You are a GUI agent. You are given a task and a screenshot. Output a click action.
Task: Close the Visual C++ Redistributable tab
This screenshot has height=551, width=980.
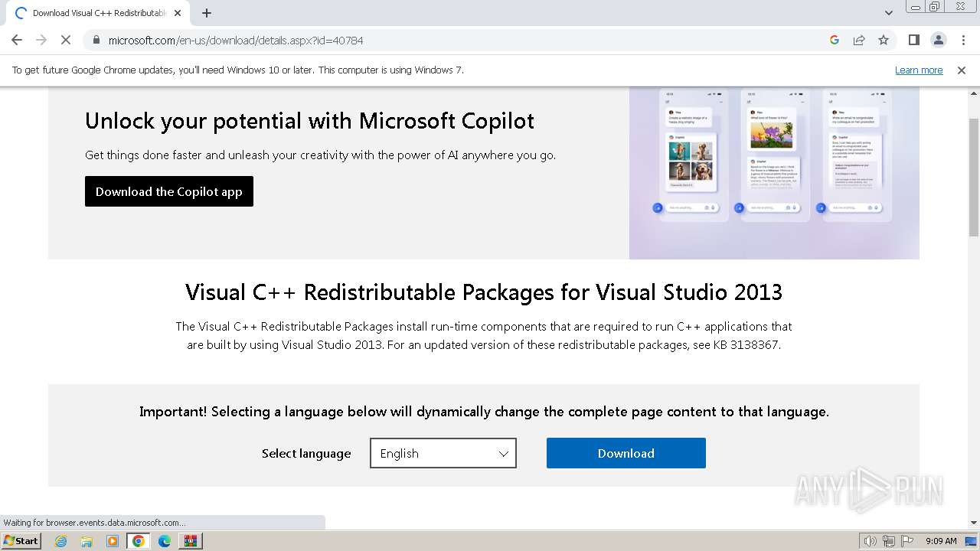[x=178, y=13]
